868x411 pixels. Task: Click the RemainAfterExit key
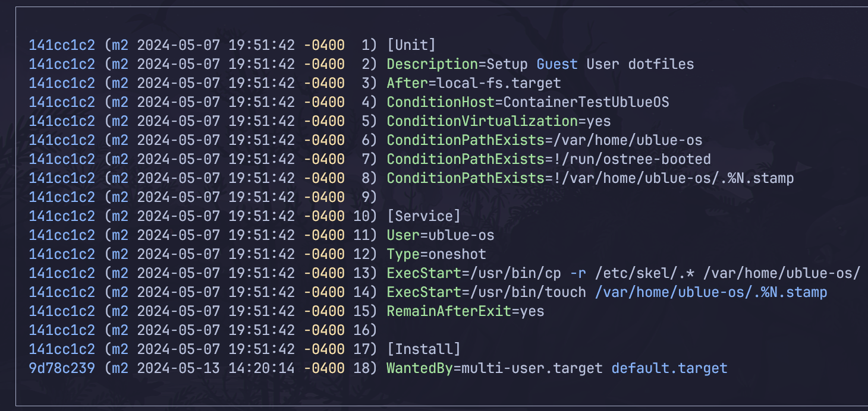449,311
